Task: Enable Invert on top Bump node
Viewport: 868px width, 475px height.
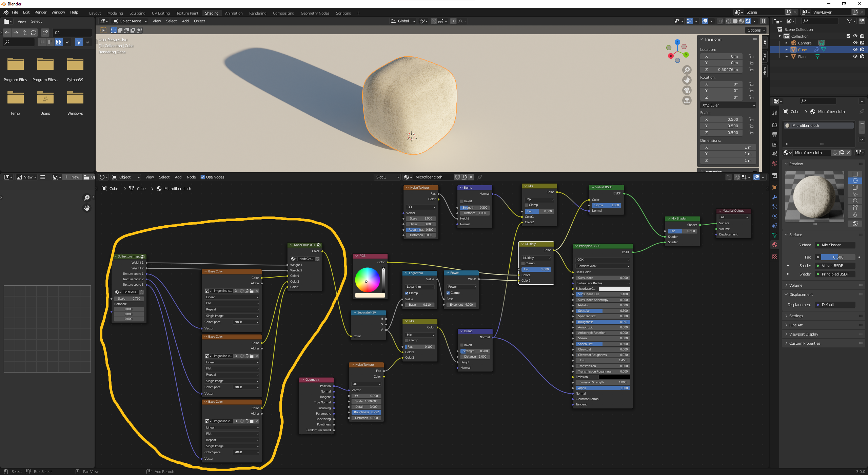Action: click(x=461, y=201)
